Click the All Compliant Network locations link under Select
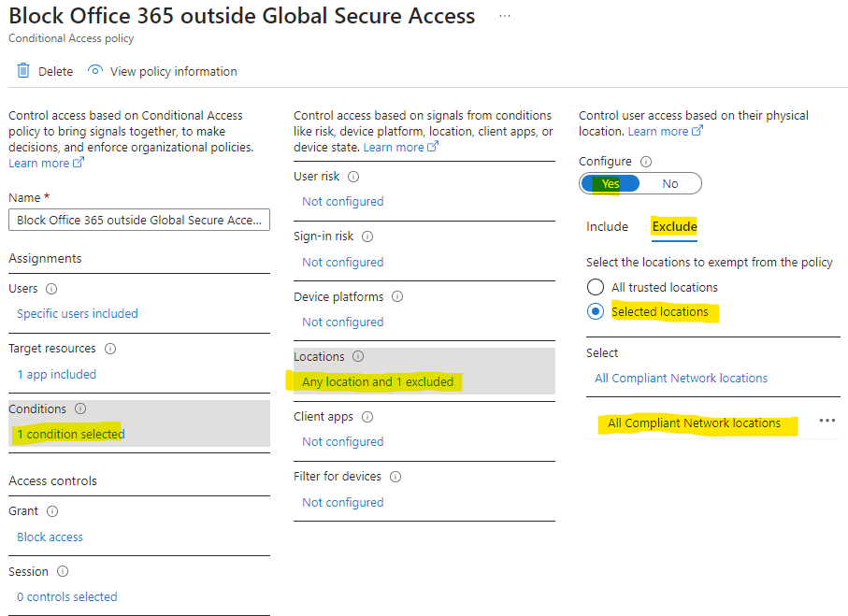The width and height of the screenshot is (848, 616). (681, 378)
